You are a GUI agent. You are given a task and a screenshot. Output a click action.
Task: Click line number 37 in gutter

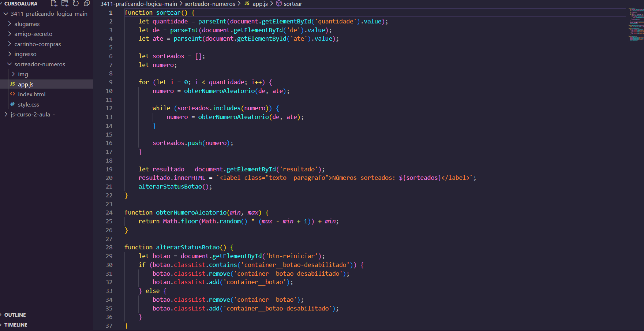pyautogui.click(x=109, y=326)
